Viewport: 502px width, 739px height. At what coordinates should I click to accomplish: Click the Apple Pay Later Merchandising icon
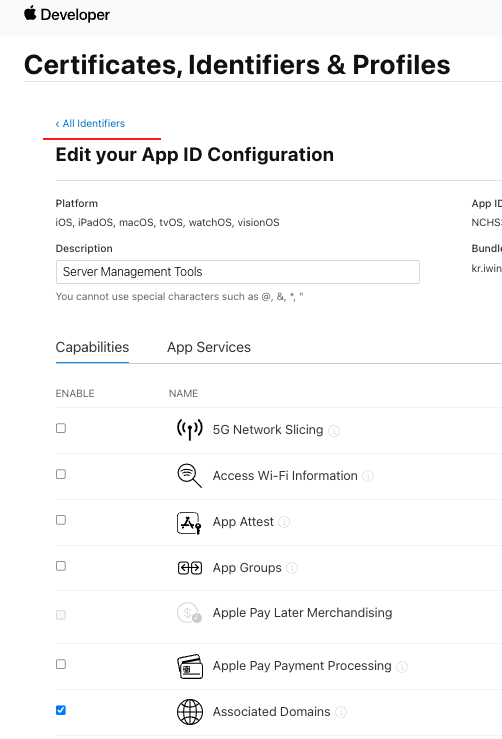pyautogui.click(x=189, y=613)
